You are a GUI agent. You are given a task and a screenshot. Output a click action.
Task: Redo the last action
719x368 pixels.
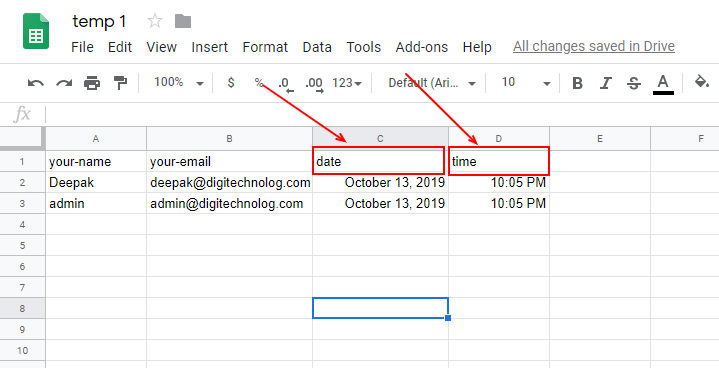pyautogui.click(x=64, y=83)
